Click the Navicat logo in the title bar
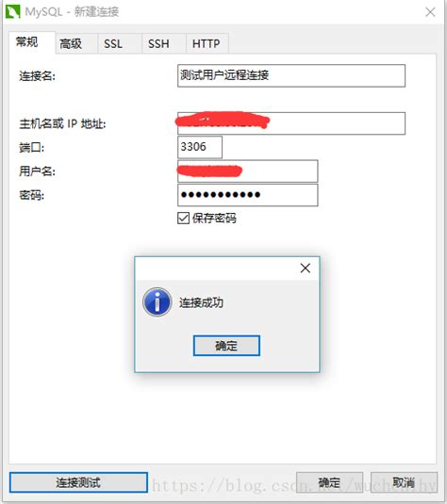This screenshot has height=504, width=447. [13, 11]
